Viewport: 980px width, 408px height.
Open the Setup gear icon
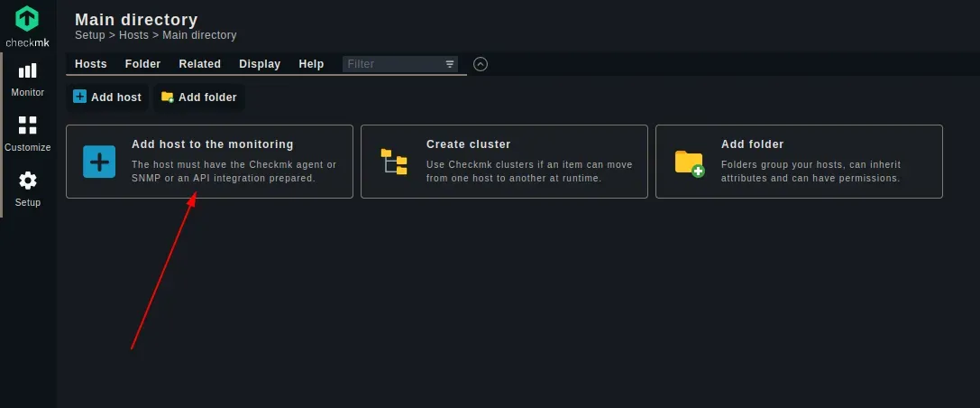pos(28,181)
